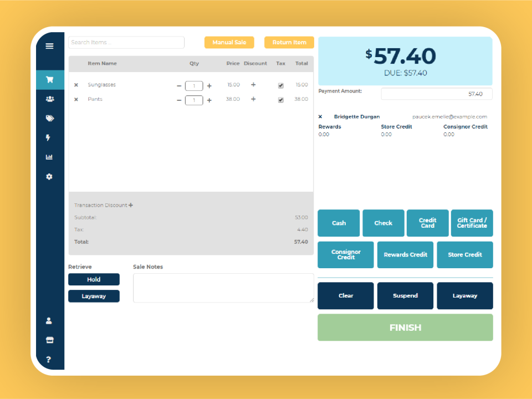532x399 pixels.
Task: Select the lightning bolt sidebar icon
Action: (48, 137)
